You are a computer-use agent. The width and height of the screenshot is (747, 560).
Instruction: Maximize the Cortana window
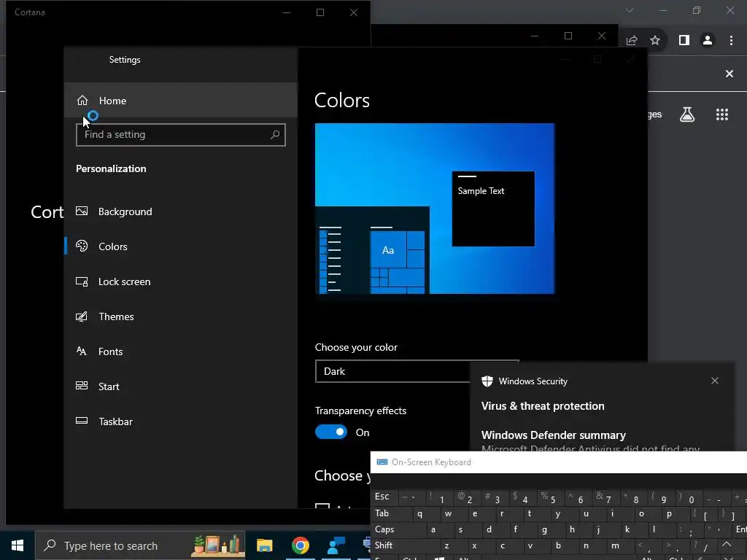coord(320,12)
